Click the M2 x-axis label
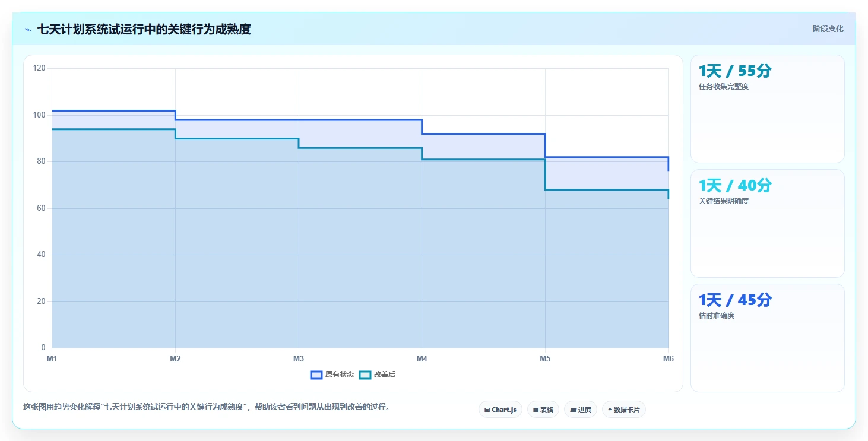 click(175, 358)
